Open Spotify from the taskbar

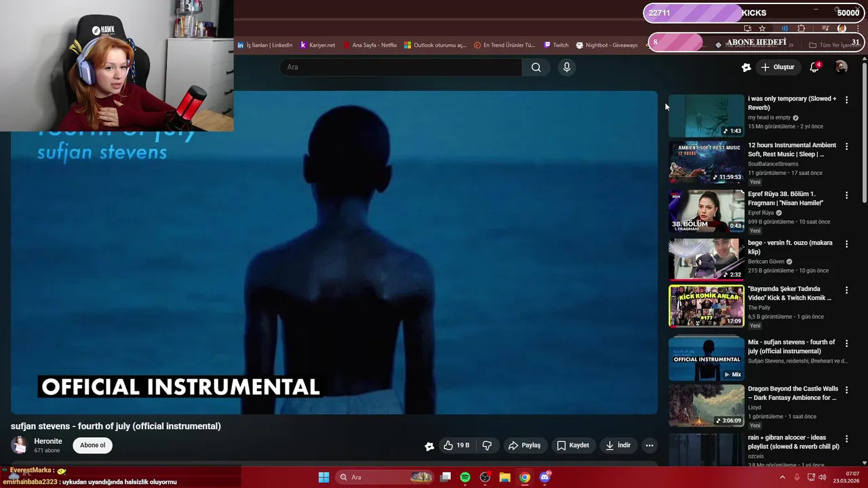[x=465, y=477]
